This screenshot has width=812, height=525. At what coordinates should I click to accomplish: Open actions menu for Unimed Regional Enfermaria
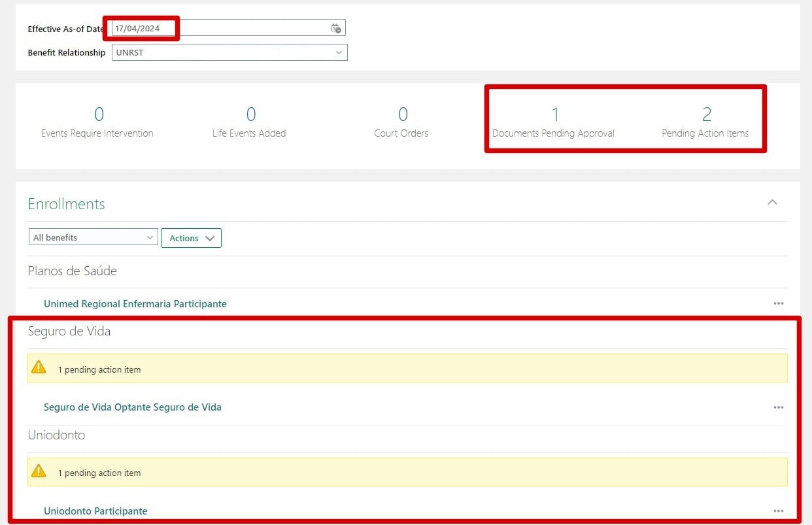[x=778, y=303]
